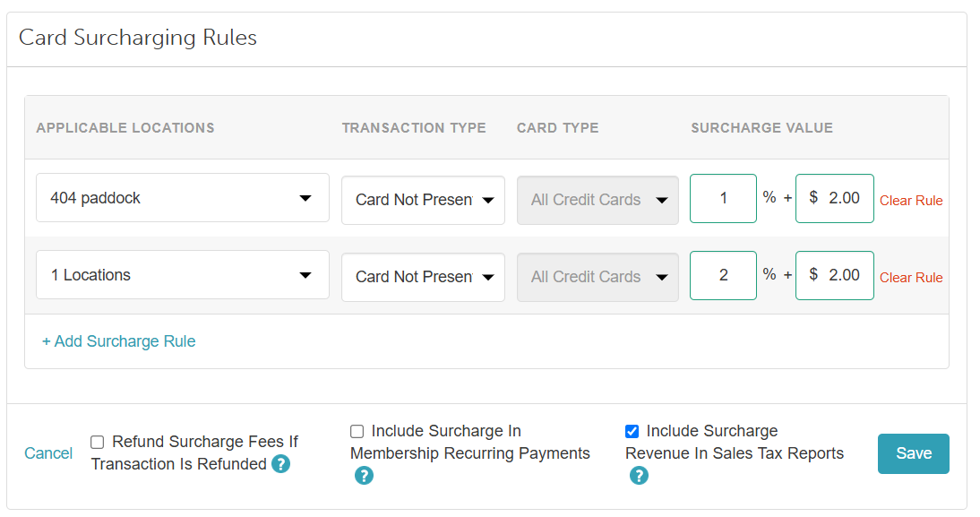Add a new surcharge rule
This screenshot has width=980, height=517.
point(119,341)
